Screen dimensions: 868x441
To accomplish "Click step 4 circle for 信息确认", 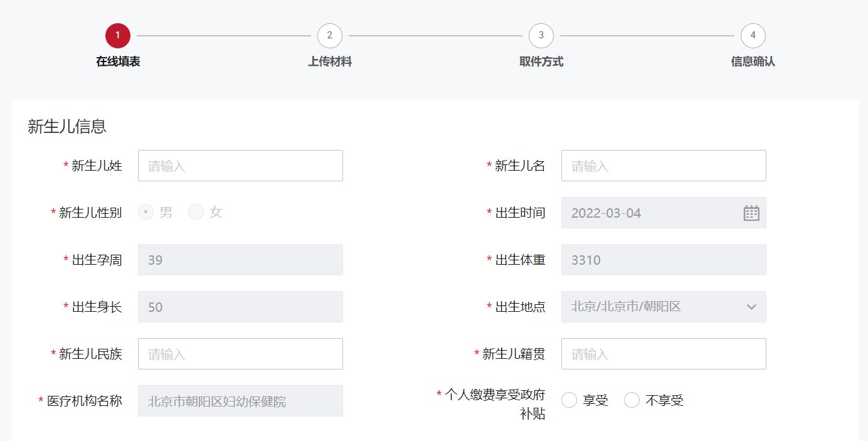I will tap(753, 36).
